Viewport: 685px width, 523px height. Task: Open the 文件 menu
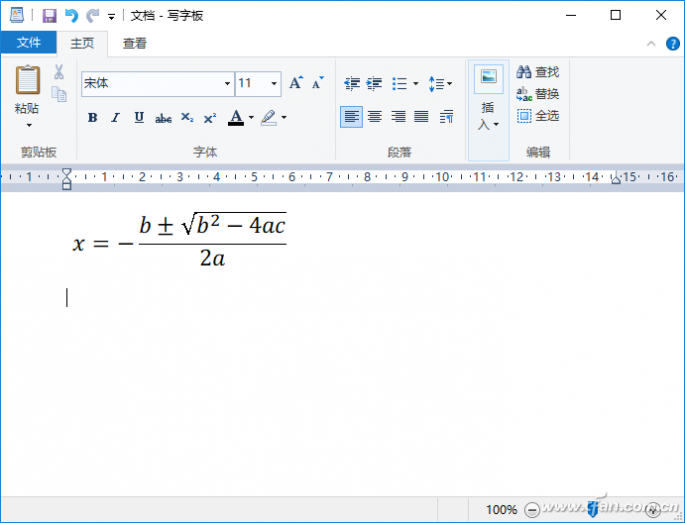[x=28, y=42]
